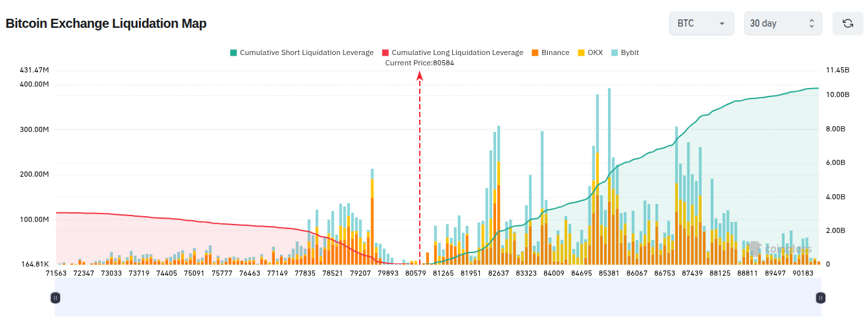
Task: Toggle Cumulative Short Liquidation Leverage legend
Action: [x=301, y=52]
